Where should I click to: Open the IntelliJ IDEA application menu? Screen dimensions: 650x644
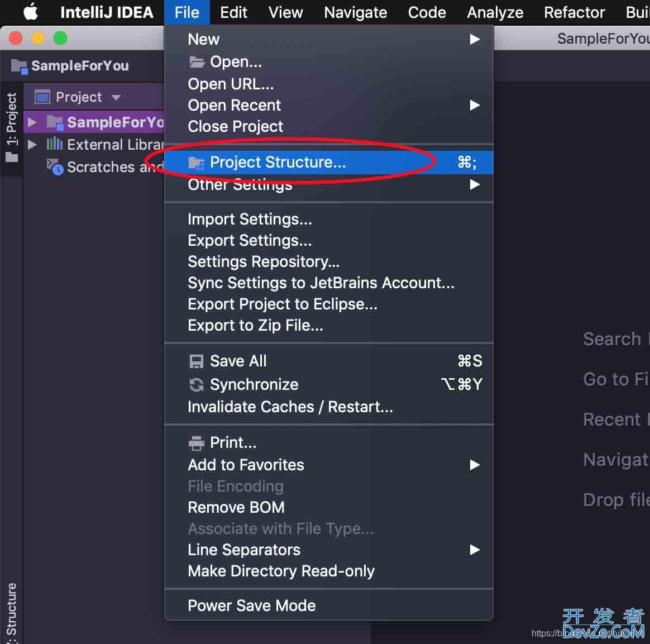(x=107, y=12)
